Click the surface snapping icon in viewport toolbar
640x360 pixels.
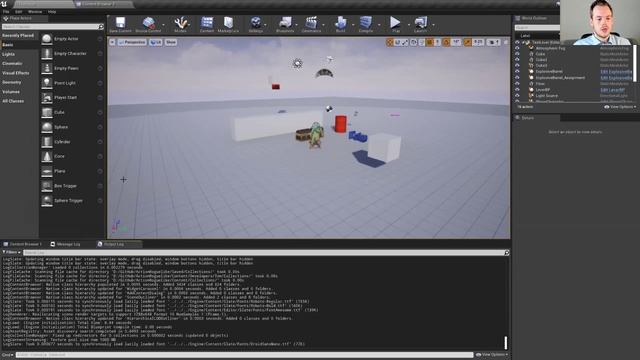tap(422, 42)
